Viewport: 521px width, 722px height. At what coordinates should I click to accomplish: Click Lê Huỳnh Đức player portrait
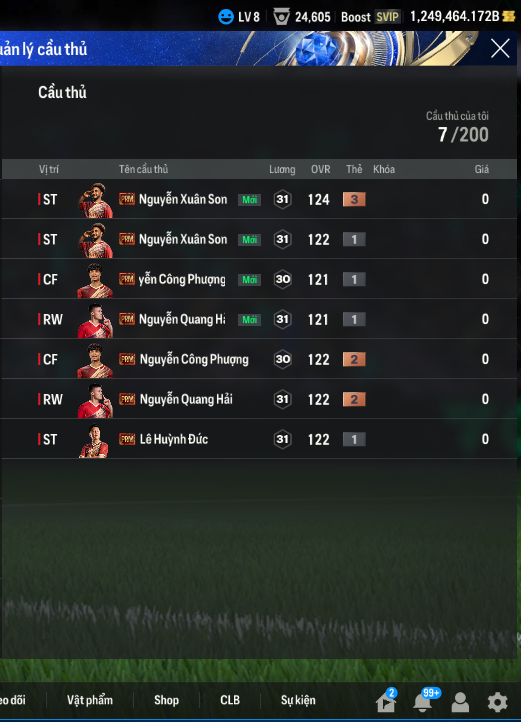[95, 440]
